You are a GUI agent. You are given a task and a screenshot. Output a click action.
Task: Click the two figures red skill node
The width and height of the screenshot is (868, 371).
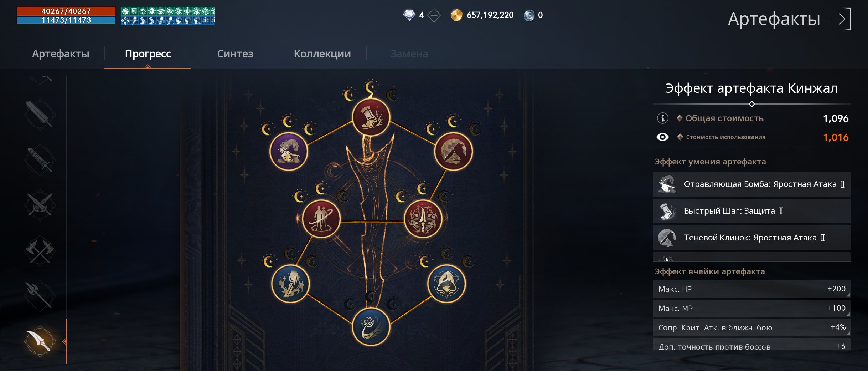tap(321, 219)
